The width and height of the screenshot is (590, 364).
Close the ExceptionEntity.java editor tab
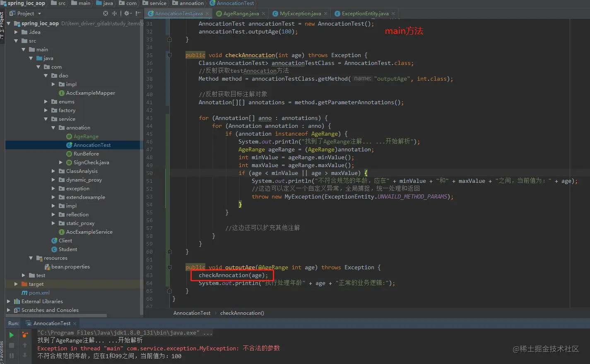[393, 14]
